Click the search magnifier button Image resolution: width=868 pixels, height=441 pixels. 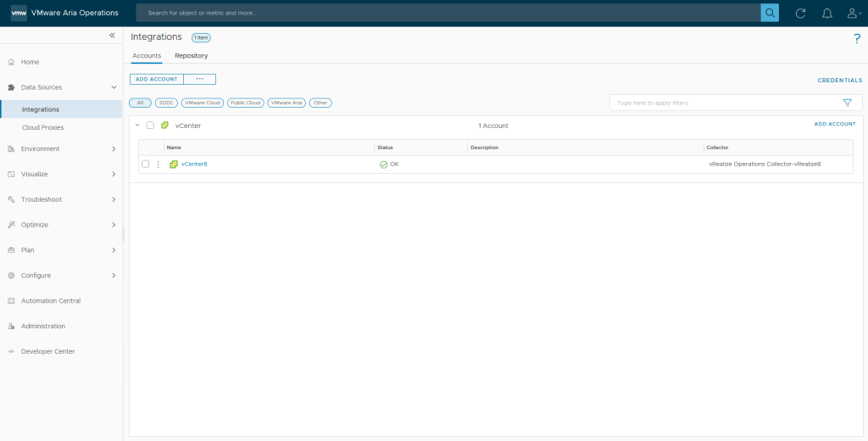coord(770,13)
